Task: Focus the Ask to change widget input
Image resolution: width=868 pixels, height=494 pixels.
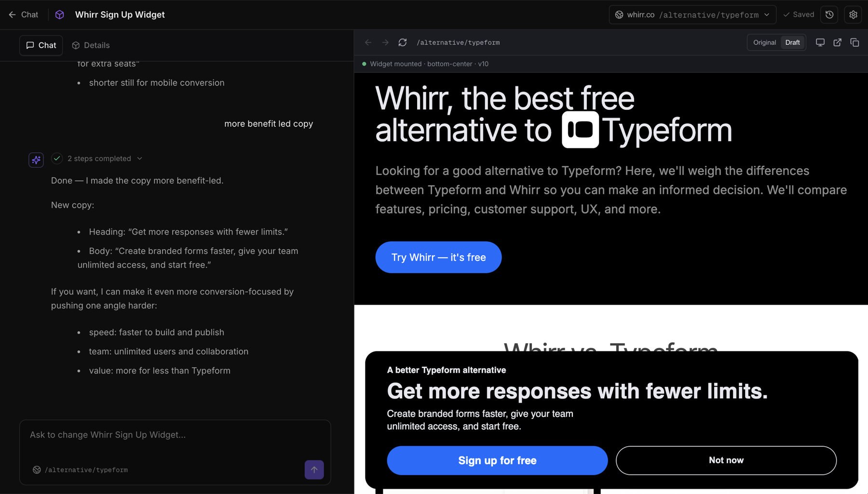Action: pos(175,435)
